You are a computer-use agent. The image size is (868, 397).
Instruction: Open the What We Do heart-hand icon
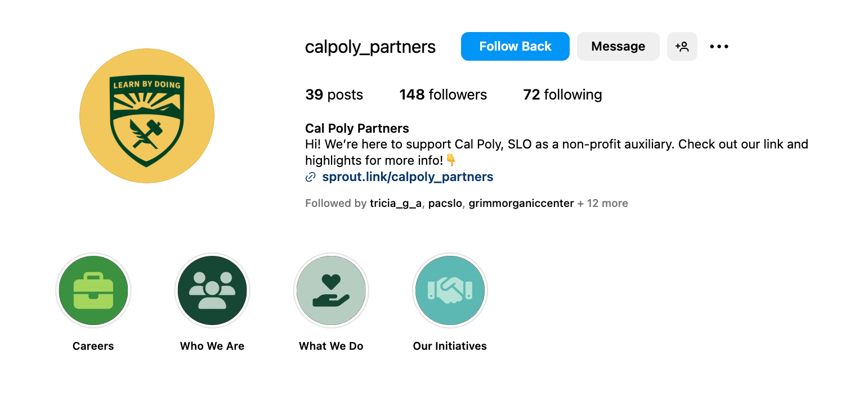pos(331,290)
